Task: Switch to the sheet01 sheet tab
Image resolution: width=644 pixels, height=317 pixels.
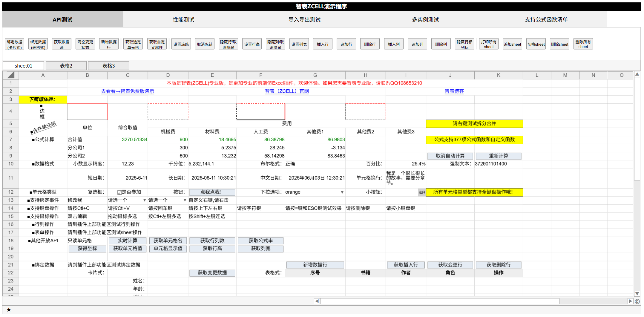Action: click(x=24, y=66)
